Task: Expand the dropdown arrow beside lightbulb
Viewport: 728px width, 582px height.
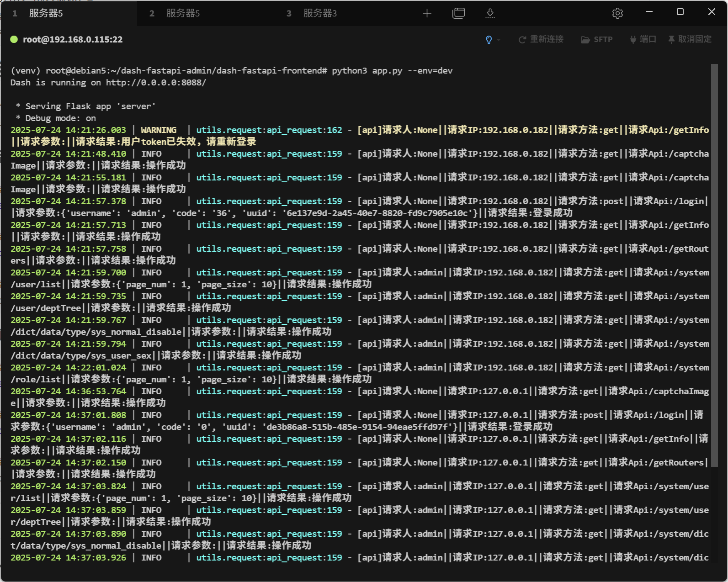Action: (x=499, y=40)
